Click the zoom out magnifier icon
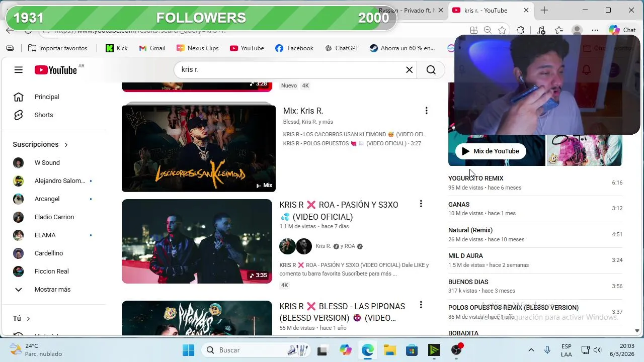The height and width of the screenshot is (362, 644). [488, 30]
